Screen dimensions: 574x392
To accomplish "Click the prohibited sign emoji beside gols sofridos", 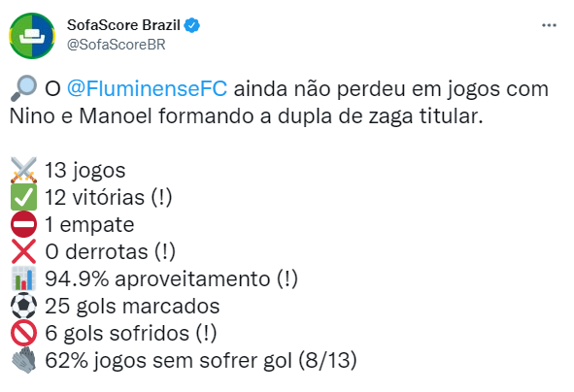I will 23,333.
